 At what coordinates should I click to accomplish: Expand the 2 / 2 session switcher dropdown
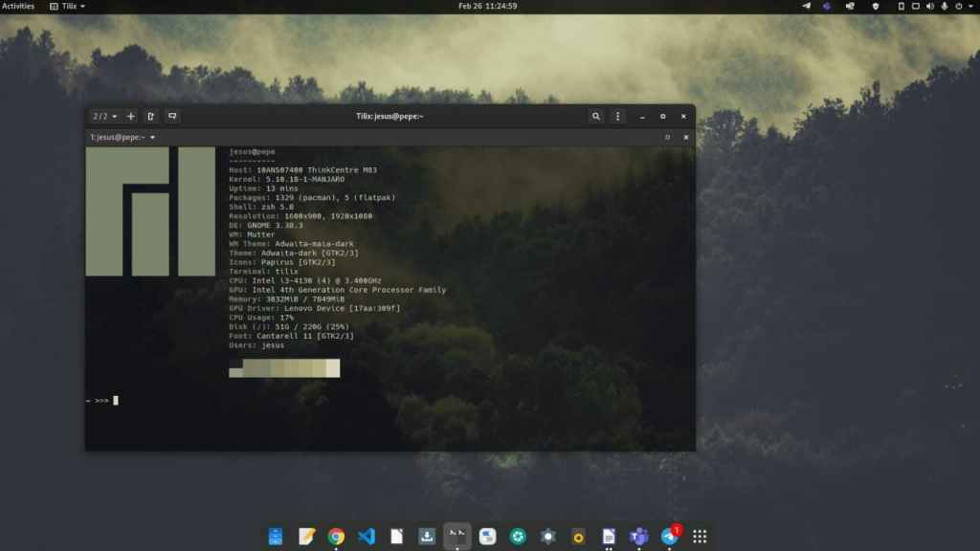(x=104, y=116)
